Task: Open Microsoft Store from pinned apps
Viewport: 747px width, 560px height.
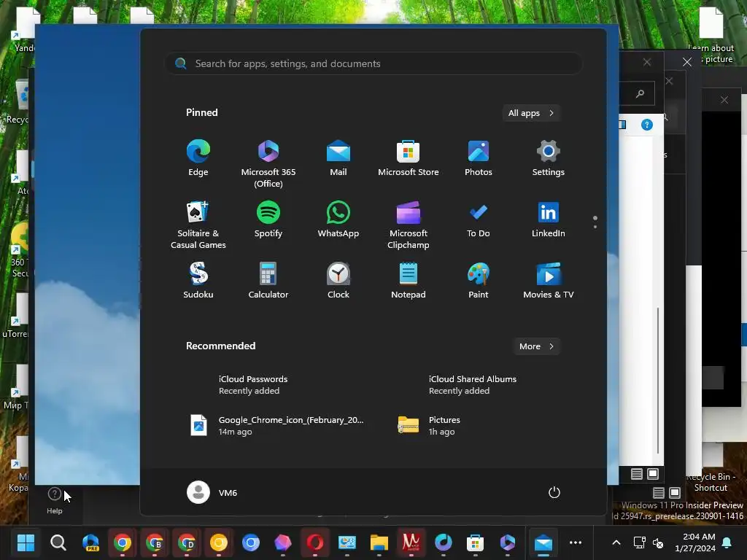Action: click(409, 158)
